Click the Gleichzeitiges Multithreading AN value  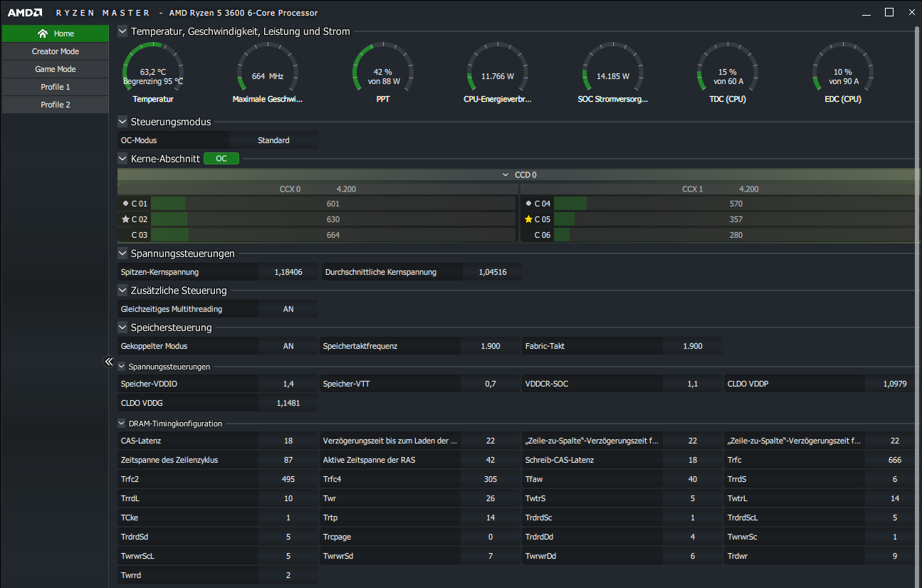click(x=288, y=309)
